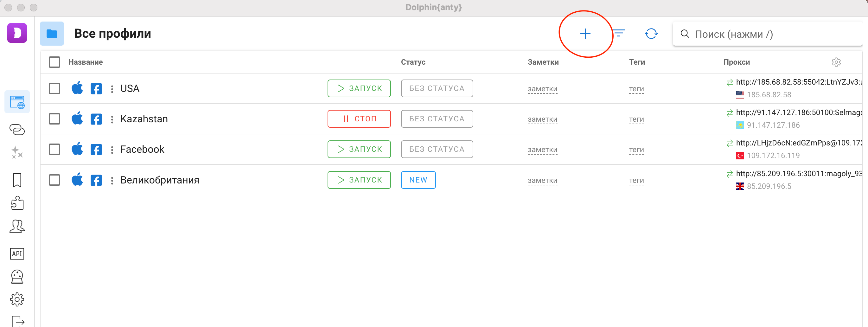Open three-dot menu for USA profile
Viewport: 868px width, 327px height.
click(x=112, y=89)
